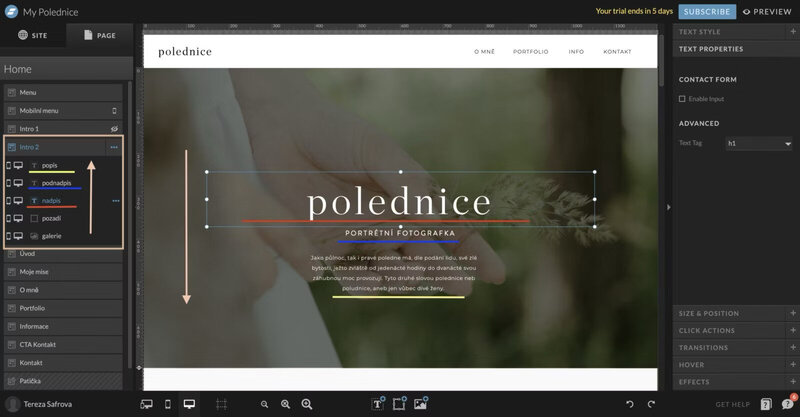Click the zoom in magnifier icon
Screen dimensions: 800x417
tap(285, 404)
